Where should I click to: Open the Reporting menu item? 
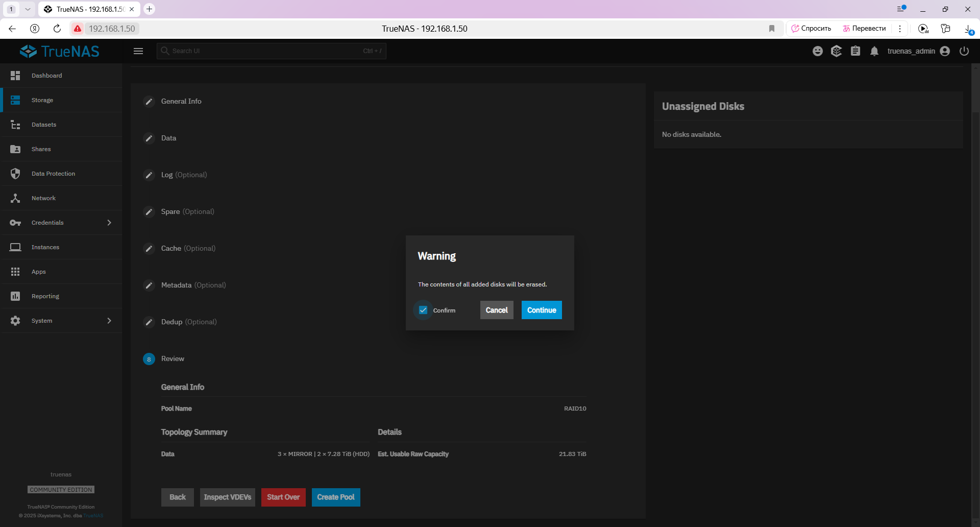coord(61,296)
